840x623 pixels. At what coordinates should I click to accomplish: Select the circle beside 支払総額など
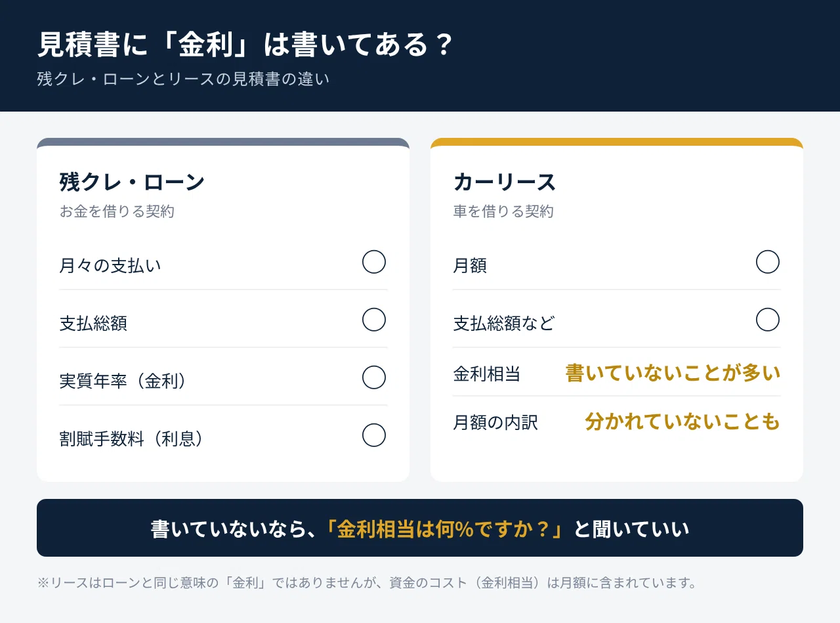(768, 320)
